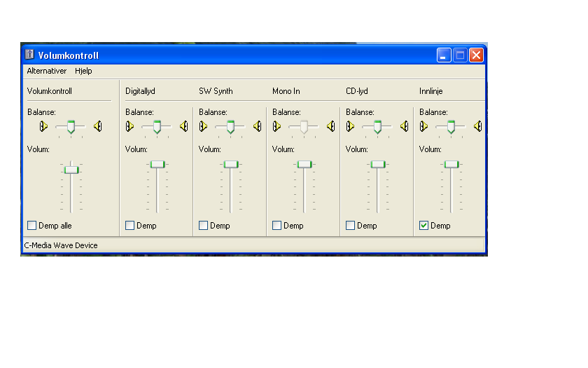Screen dimensions: 588x368
Task: Mute SW Synth with its Demp checkbox
Action: pyautogui.click(x=203, y=225)
